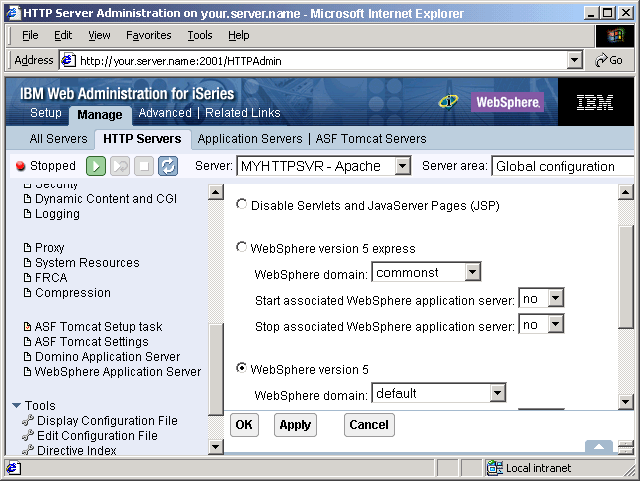Click the page icon beside Dynamic Content and CGI

pos(27,199)
